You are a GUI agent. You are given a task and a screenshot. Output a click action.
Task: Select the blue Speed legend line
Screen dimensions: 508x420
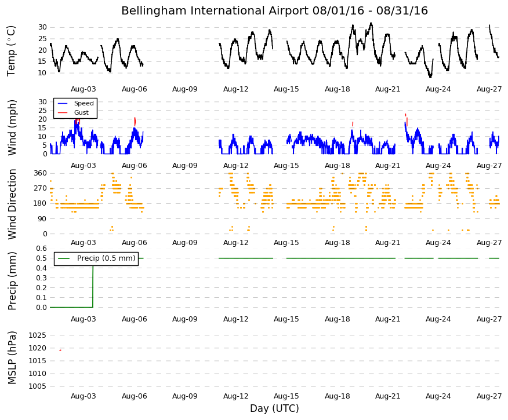[x=63, y=103]
